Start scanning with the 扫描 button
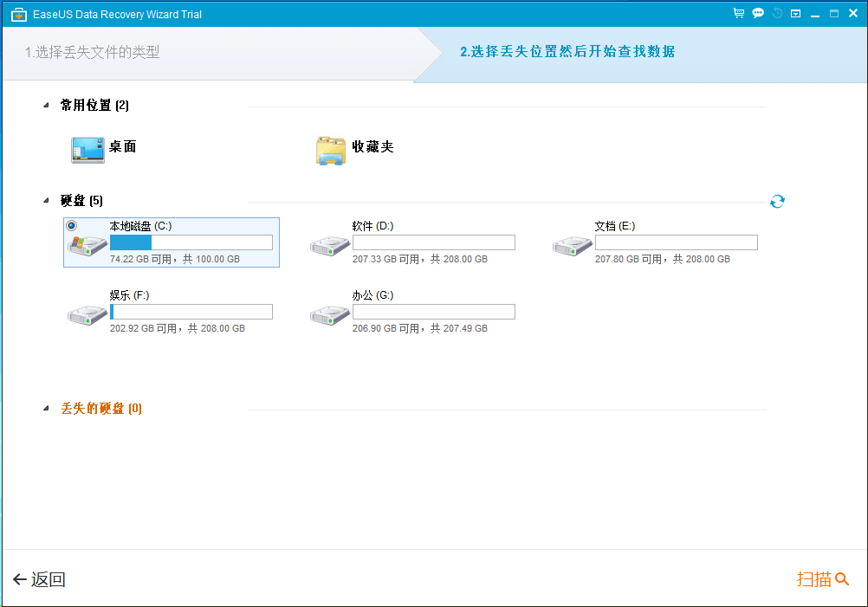Viewport: 868px width, 607px height. tap(823, 579)
